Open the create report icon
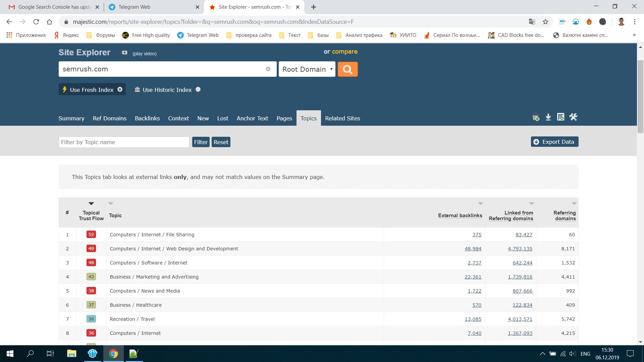The image size is (644, 362). 560,117
